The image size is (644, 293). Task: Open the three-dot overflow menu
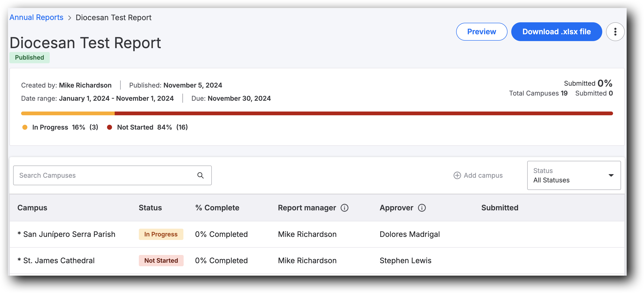pyautogui.click(x=615, y=31)
